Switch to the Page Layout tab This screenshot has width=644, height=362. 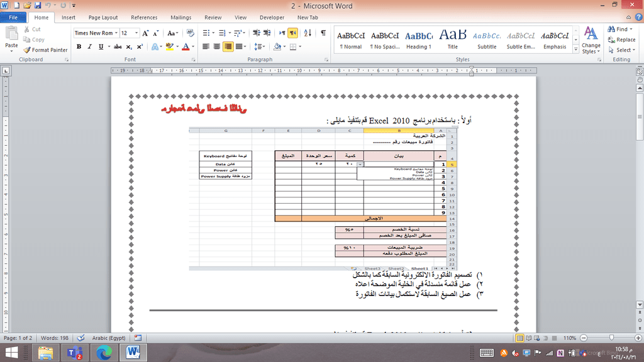(x=103, y=17)
